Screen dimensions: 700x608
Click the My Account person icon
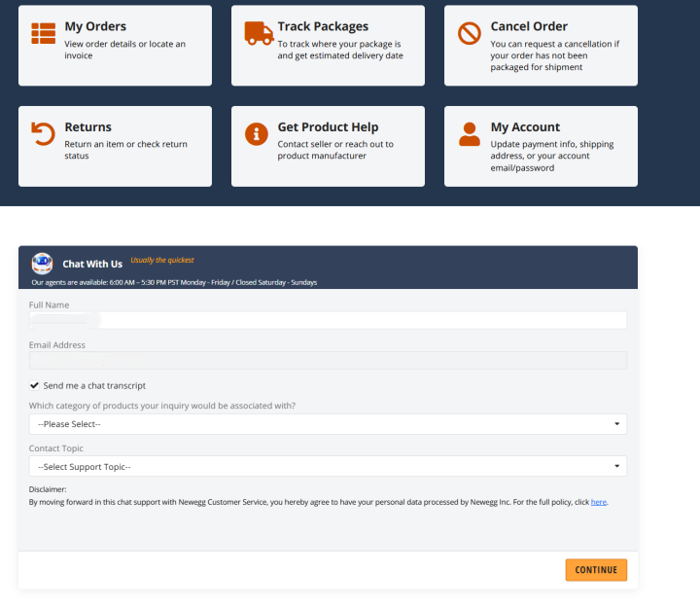[470, 134]
